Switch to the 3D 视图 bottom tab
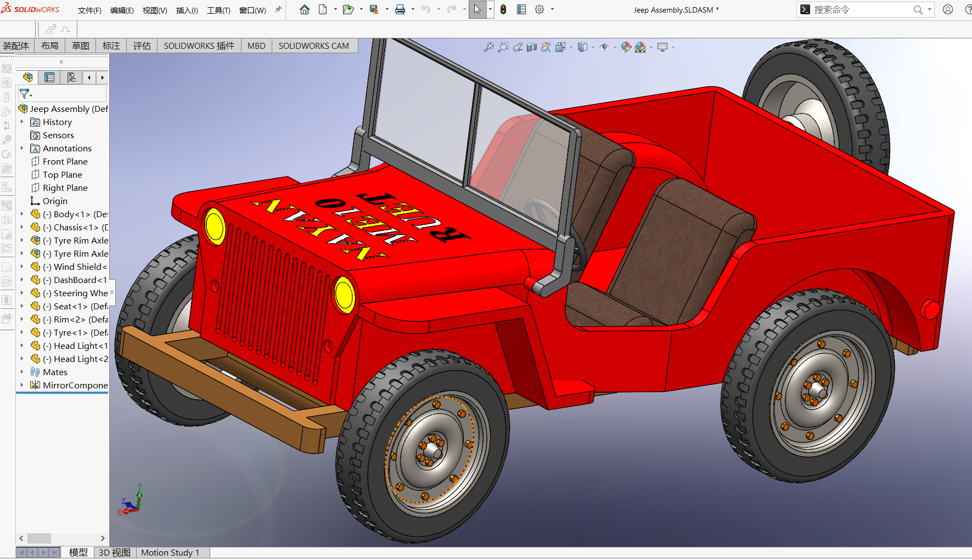The image size is (972, 560). tap(115, 553)
